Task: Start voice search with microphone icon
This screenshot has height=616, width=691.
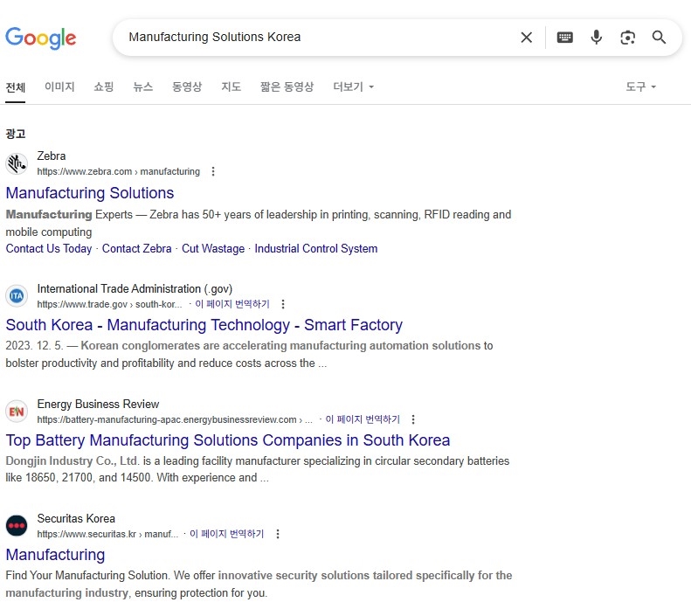Action: (597, 38)
